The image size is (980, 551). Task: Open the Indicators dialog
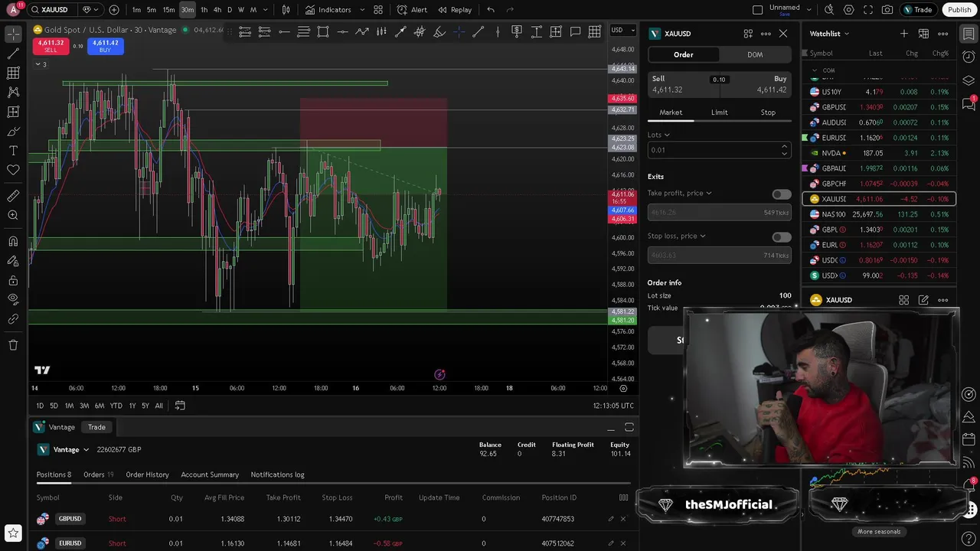pos(328,10)
